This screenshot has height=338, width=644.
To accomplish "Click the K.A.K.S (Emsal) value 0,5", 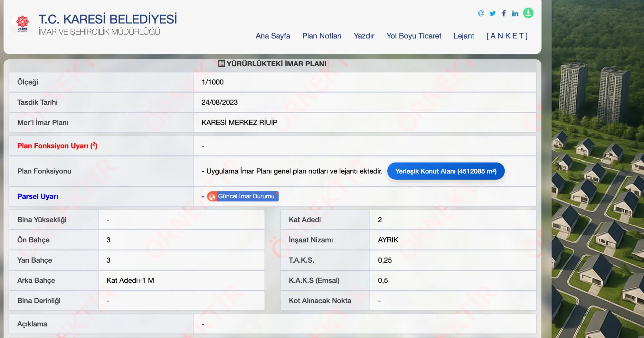I will [383, 280].
